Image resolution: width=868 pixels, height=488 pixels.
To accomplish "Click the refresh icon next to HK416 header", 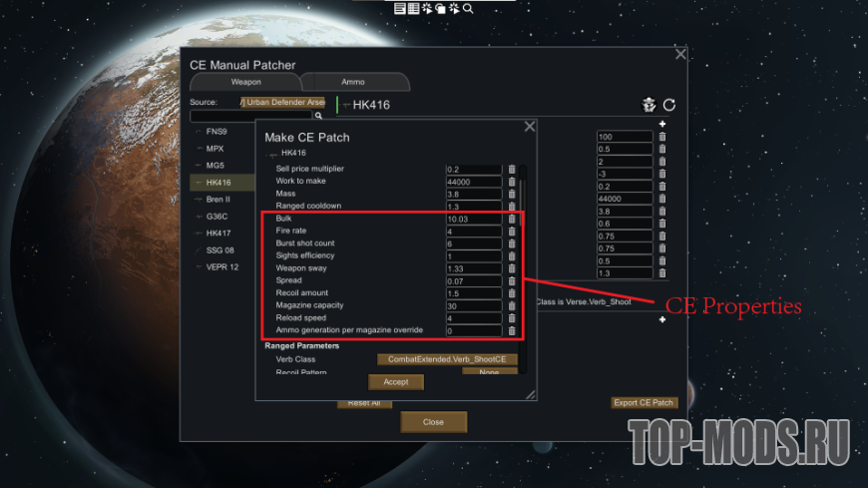I will pyautogui.click(x=669, y=105).
